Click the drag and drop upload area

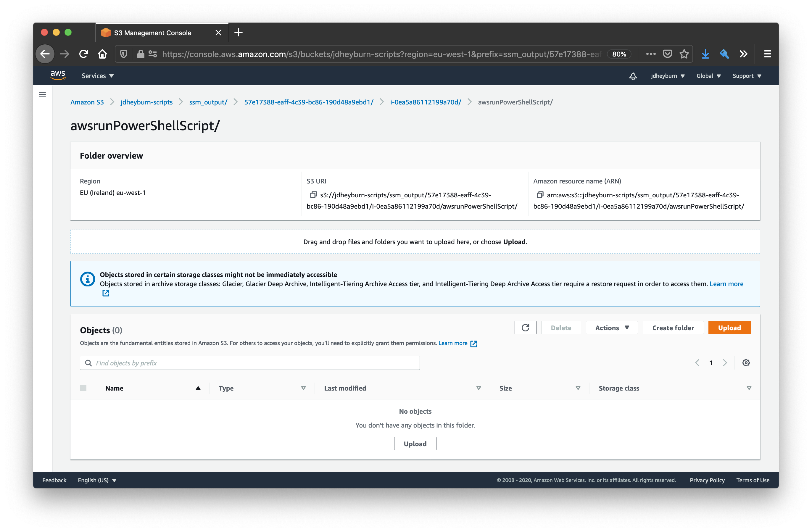(415, 242)
